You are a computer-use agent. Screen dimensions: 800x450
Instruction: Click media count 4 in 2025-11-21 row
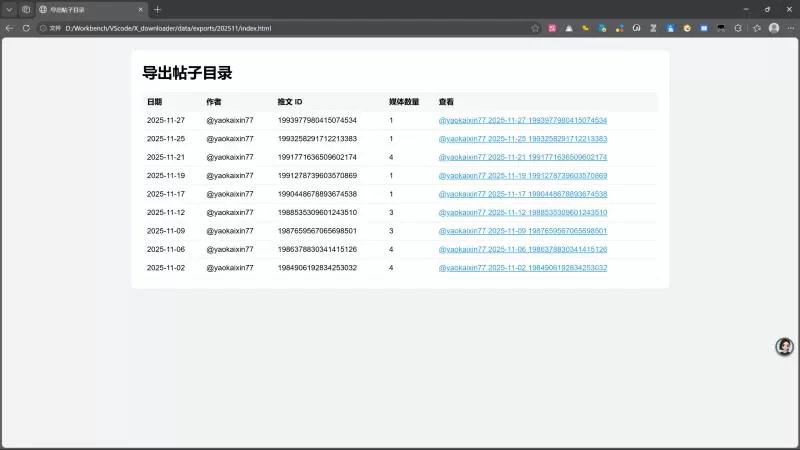click(391, 157)
